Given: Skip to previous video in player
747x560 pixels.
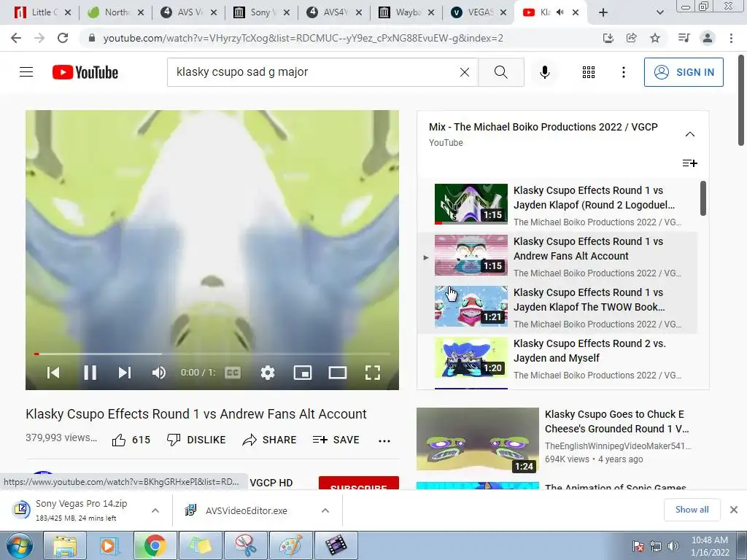Looking at the screenshot, I should 53,373.
